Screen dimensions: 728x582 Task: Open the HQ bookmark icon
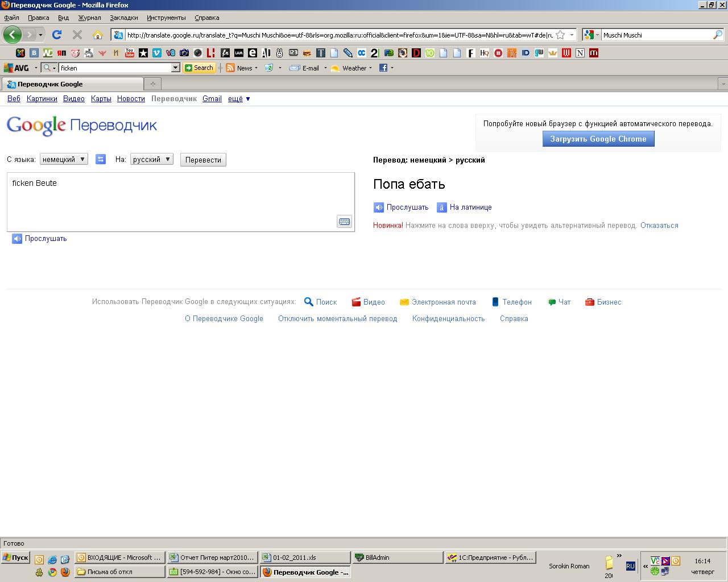[485, 53]
